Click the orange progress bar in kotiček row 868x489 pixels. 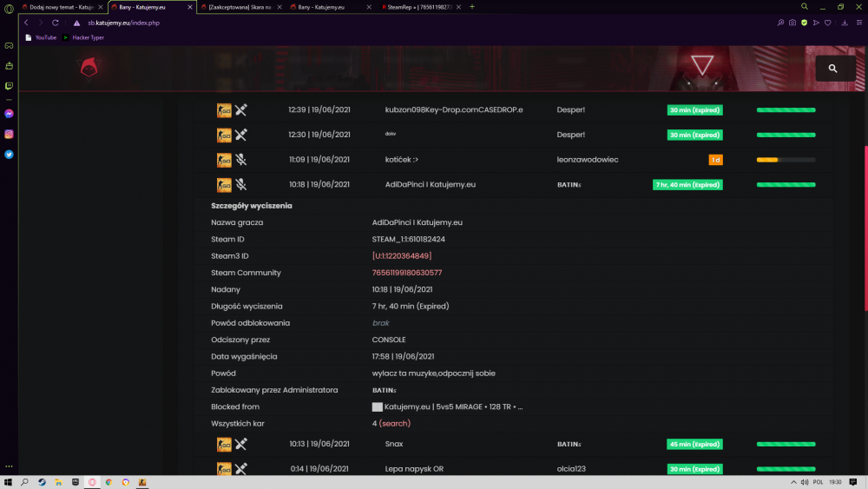786,160
